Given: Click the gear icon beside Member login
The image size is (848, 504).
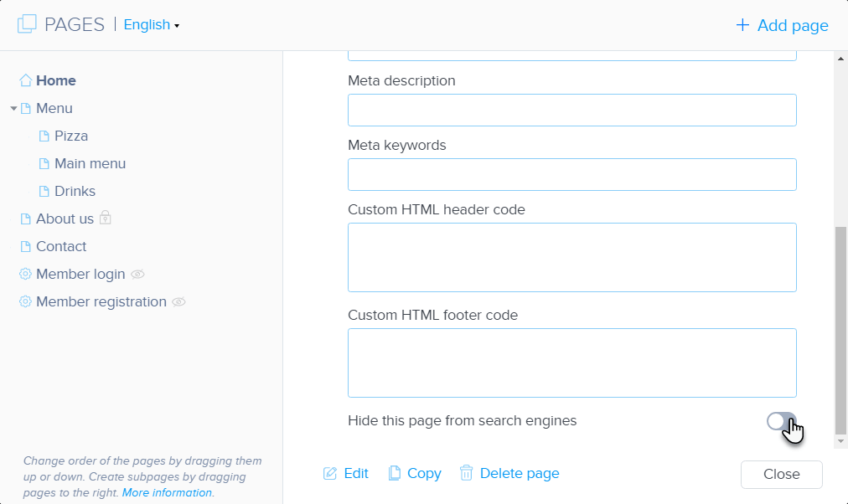Looking at the screenshot, I should (x=25, y=274).
